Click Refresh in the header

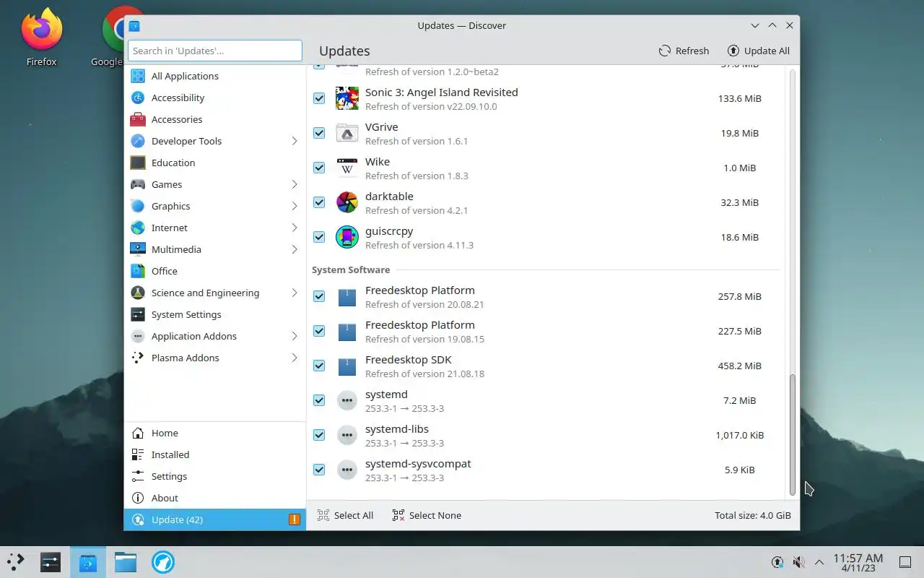pyautogui.click(x=684, y=51)
